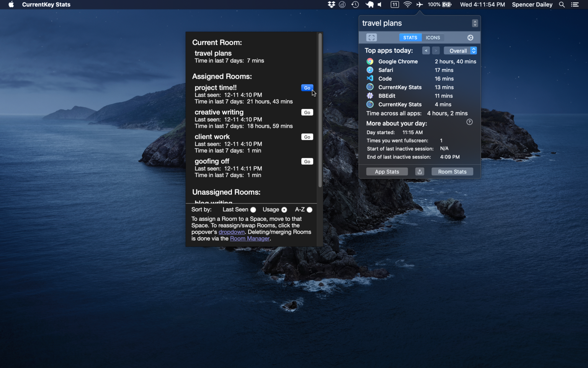Screen dimensions: 588x368
Task: Click the 'Current Room:' heading
Action: [217, 43]
